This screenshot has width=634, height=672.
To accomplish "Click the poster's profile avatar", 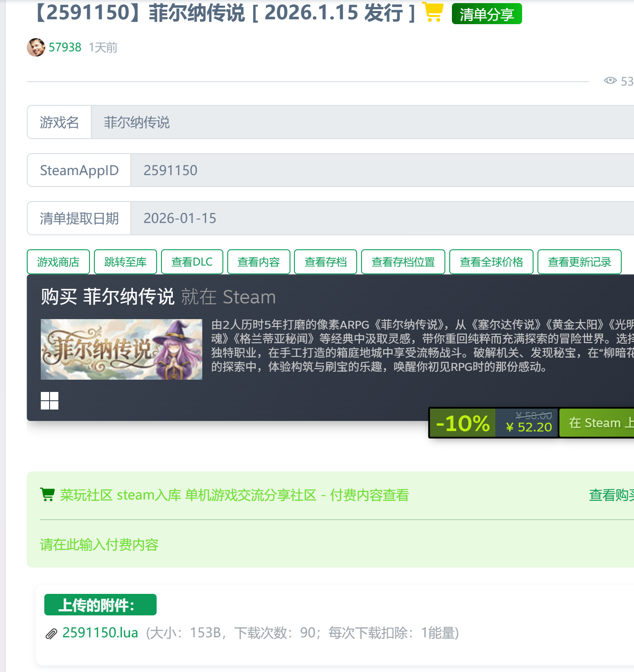I will pos(36,47).
